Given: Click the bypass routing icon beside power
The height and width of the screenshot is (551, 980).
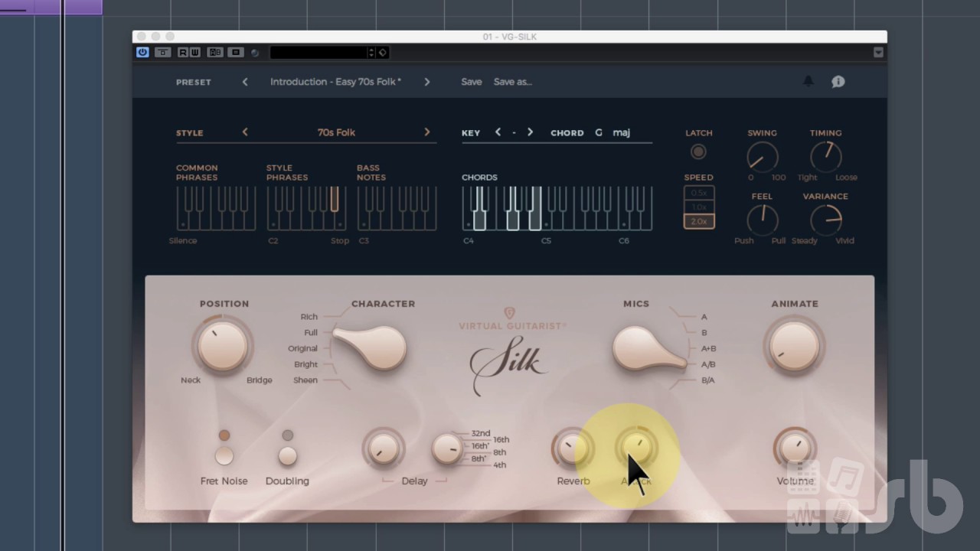Looking at the screenshot, I should click(163, 52).
